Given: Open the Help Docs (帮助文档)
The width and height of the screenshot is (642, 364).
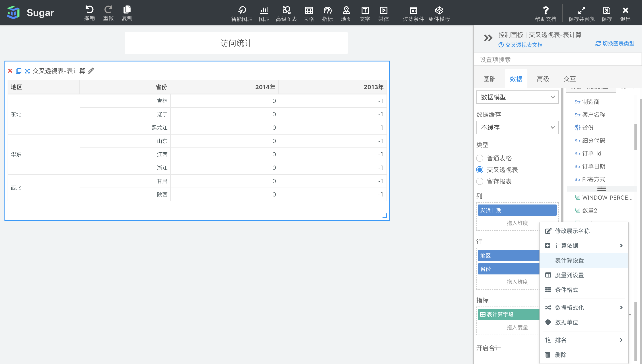Looking at the screenshot, I should click(x=545, y=14).
